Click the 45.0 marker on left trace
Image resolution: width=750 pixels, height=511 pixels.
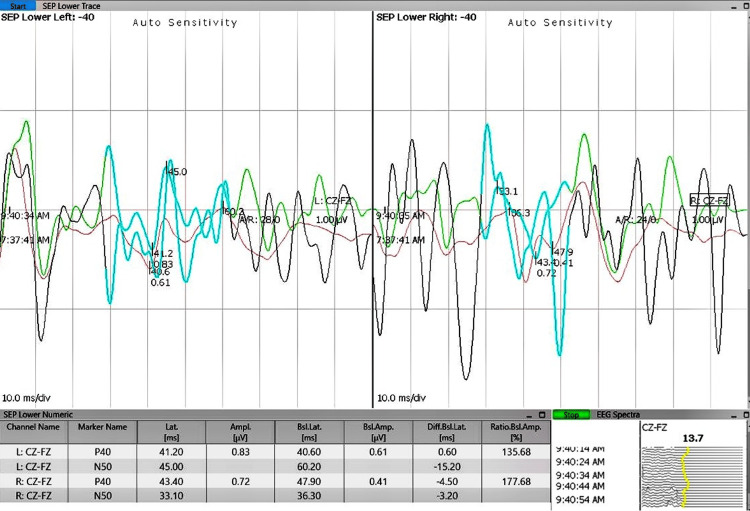coord(177,172)
